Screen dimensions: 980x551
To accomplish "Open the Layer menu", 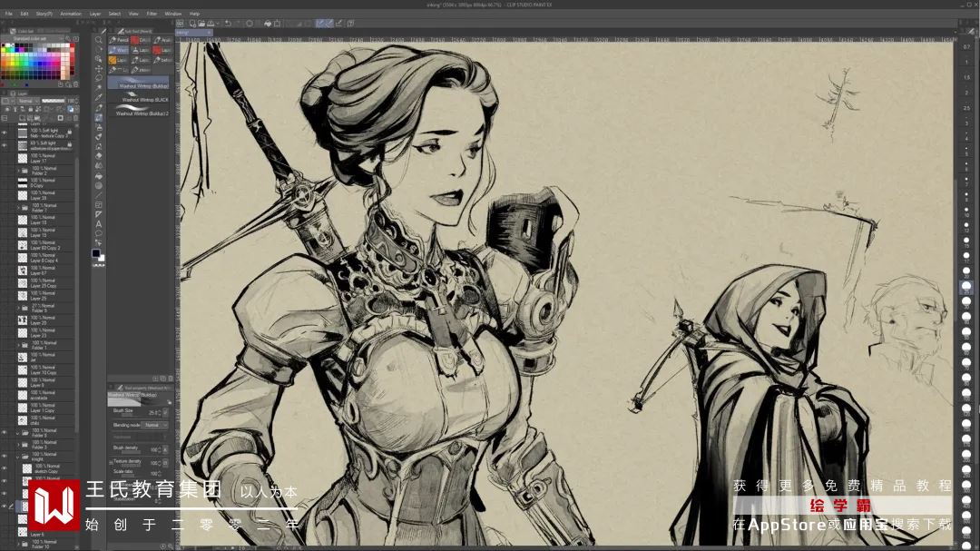I will click(x=95, y=13).
